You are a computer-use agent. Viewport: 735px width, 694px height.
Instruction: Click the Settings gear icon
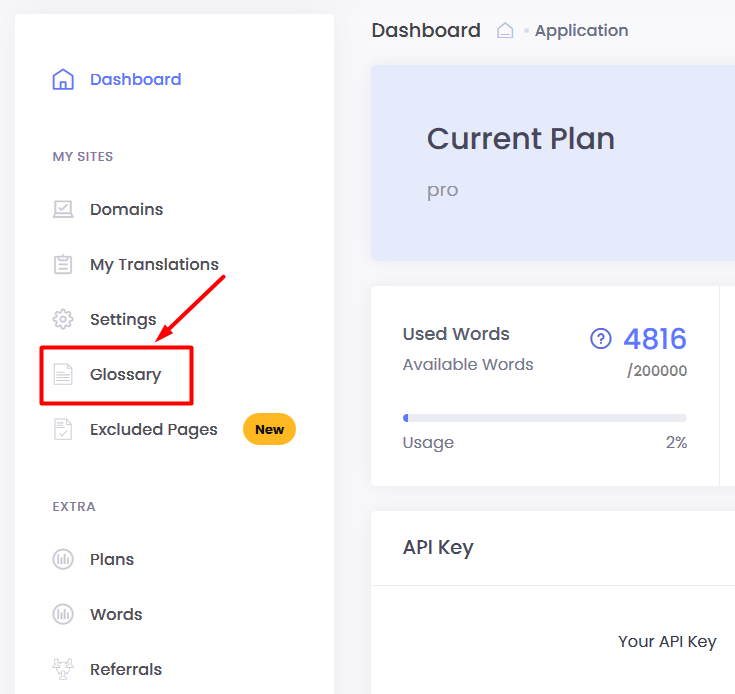[x=63, y=319]
